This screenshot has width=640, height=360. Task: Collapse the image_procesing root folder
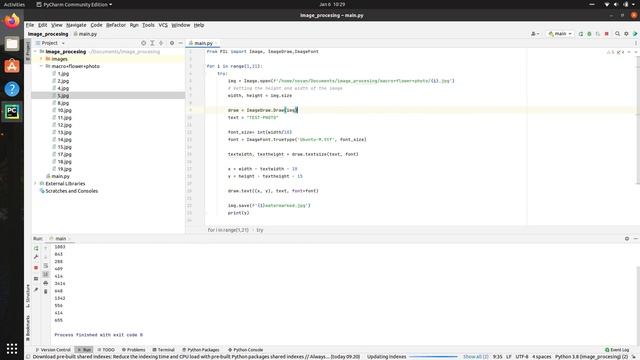pyautogui.click(x=36, y=52)
